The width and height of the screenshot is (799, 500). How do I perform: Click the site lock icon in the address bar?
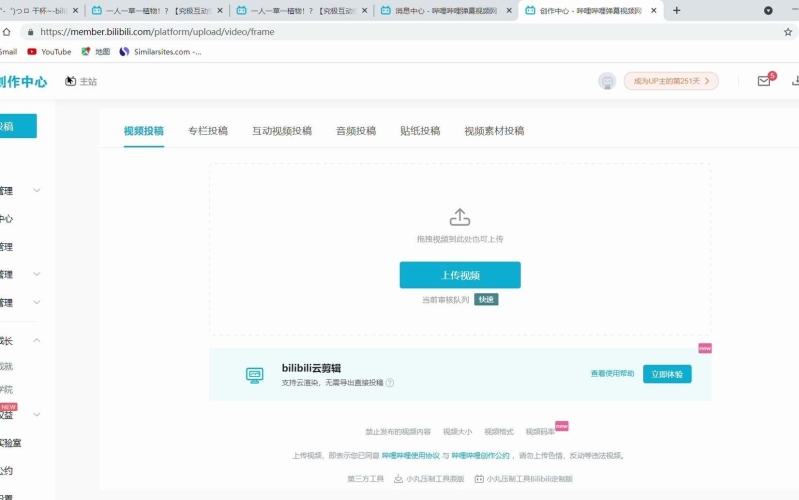(31, 32)
